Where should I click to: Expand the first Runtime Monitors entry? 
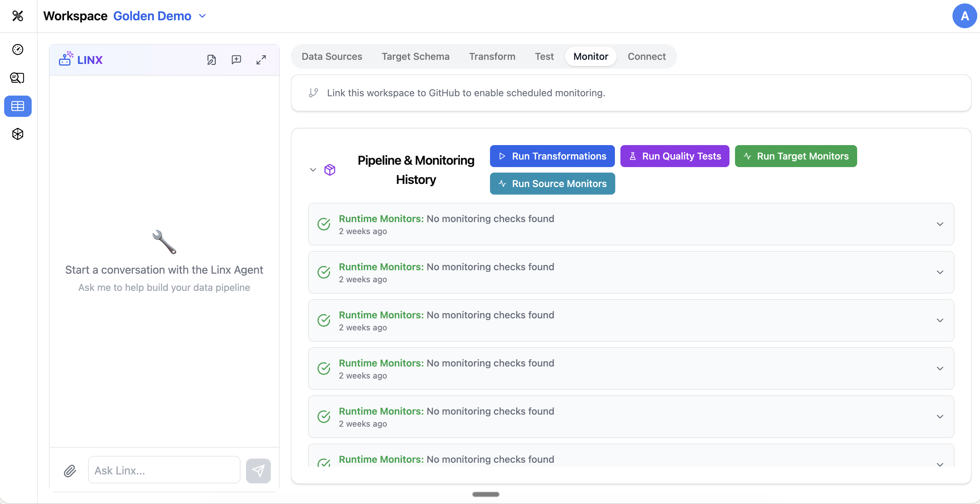[x=940, y=224]
